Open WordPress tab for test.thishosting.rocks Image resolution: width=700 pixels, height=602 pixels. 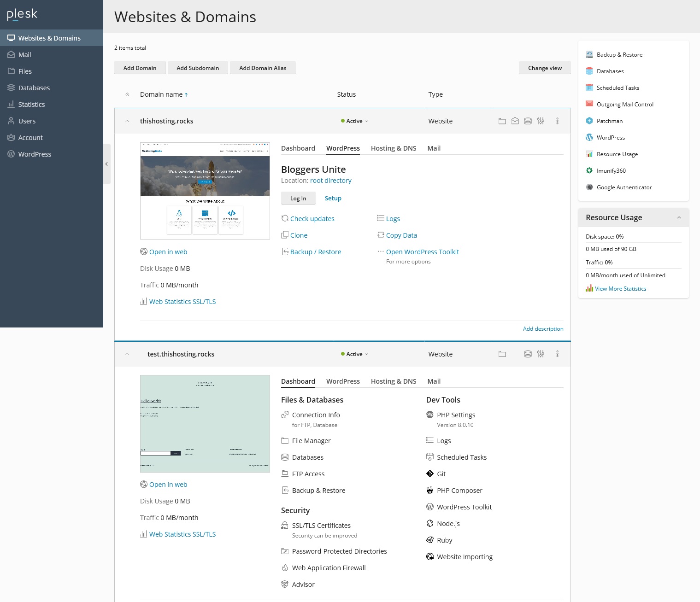pyautogui.click(x=343, y=381)
